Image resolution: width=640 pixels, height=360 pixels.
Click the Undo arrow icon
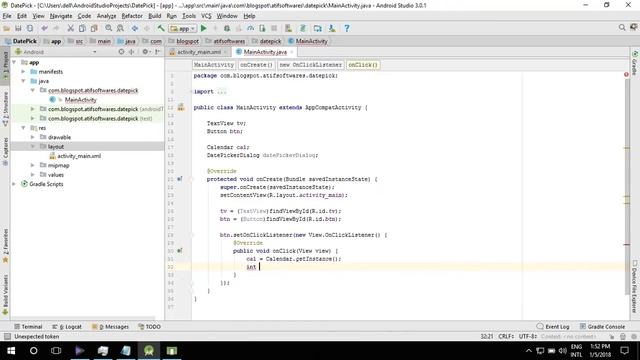(44, 28)
